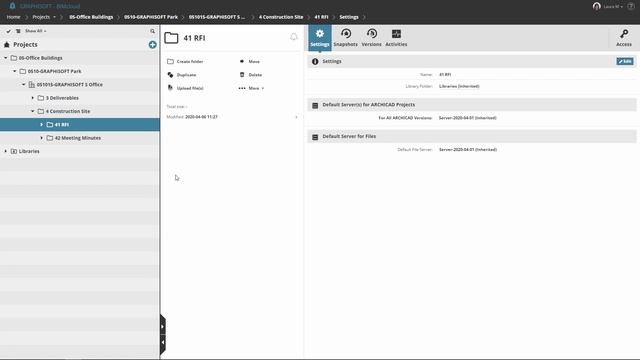Click the upper panel collapse arrow handle
This screenshot has width=640, height=360.
tap(162, 327)
